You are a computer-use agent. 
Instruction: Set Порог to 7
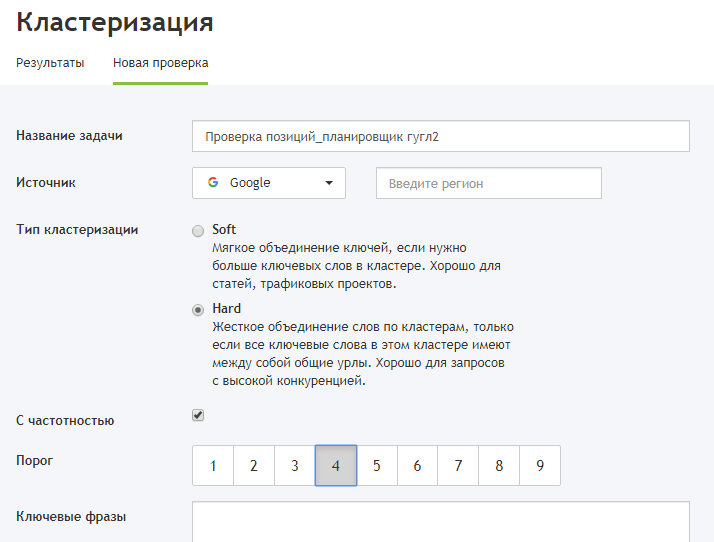(458, 466)
